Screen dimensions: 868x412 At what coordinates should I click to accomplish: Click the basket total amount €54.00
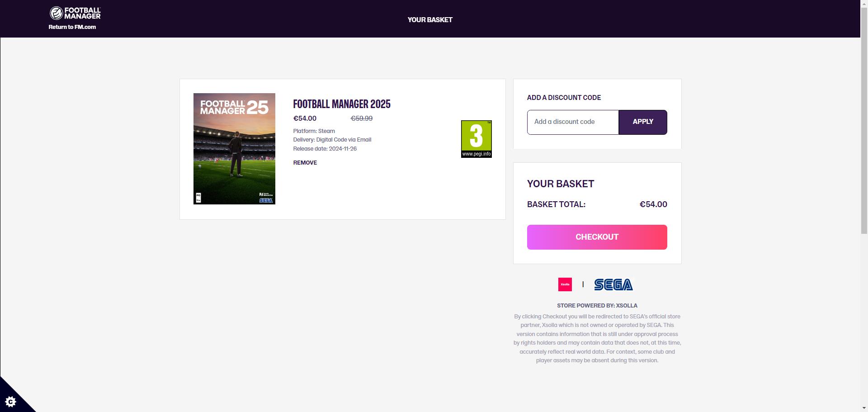653,204
